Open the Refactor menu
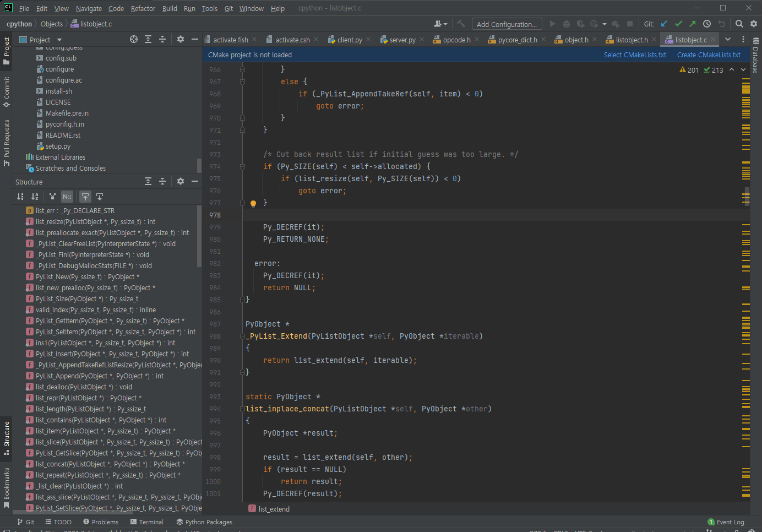 click(143, 8)
